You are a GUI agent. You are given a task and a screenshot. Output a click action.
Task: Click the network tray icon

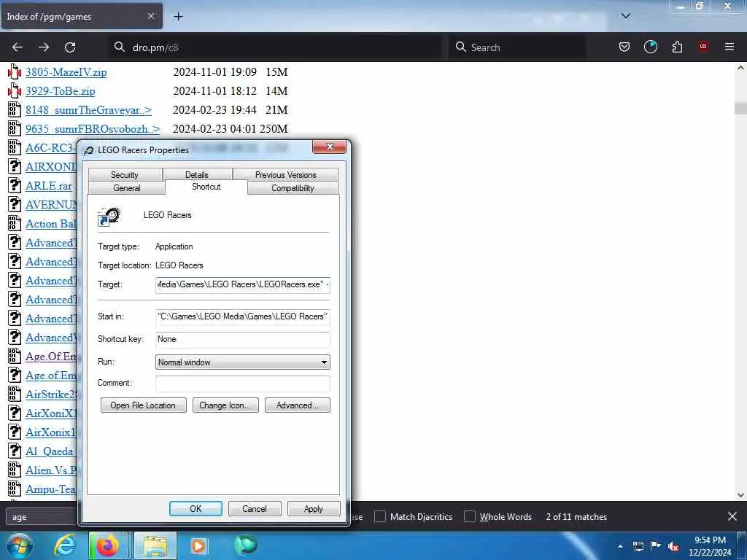638,546
